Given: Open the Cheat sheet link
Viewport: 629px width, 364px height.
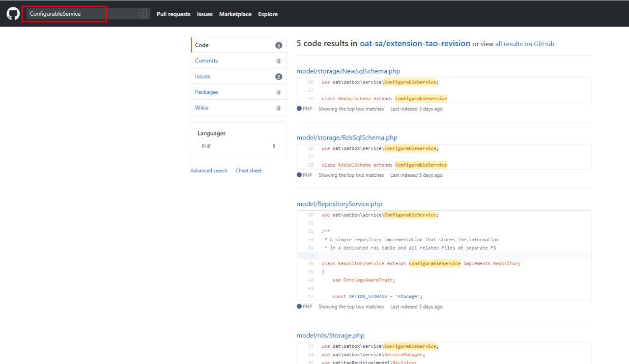Looking at the screenshot, I should point(249,170).
